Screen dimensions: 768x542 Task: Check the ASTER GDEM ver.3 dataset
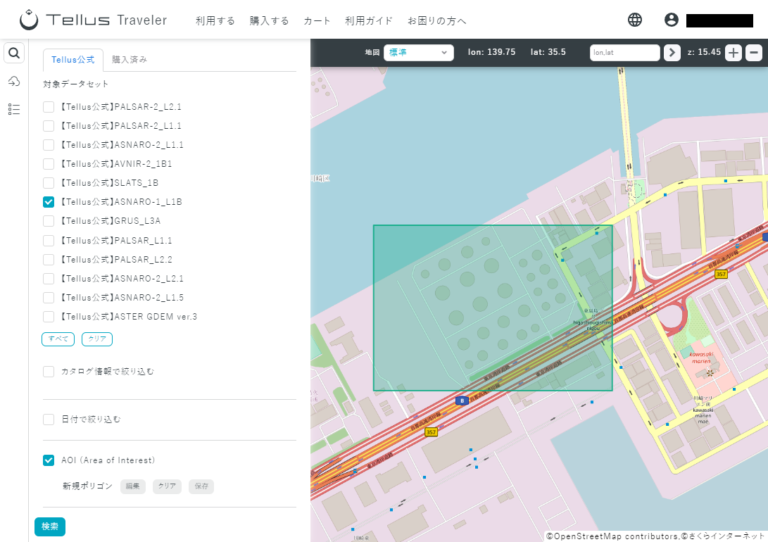[x=48, y=317]
